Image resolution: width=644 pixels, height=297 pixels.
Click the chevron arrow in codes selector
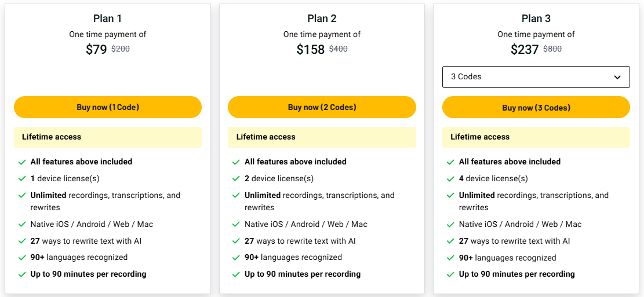(x=617, y=77)
